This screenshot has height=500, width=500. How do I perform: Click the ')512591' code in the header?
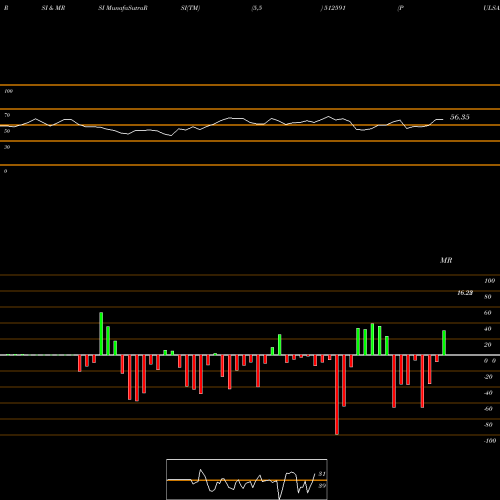tap(333, 8)
